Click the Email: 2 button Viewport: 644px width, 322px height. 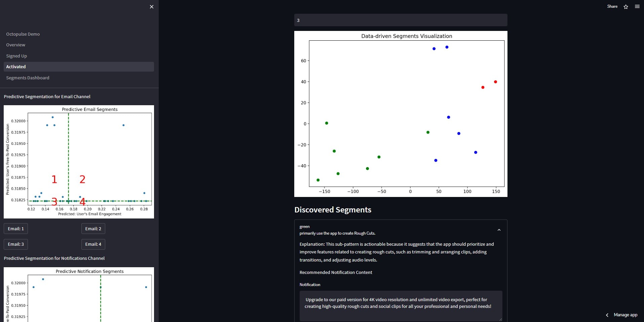(x=93, y=229)
